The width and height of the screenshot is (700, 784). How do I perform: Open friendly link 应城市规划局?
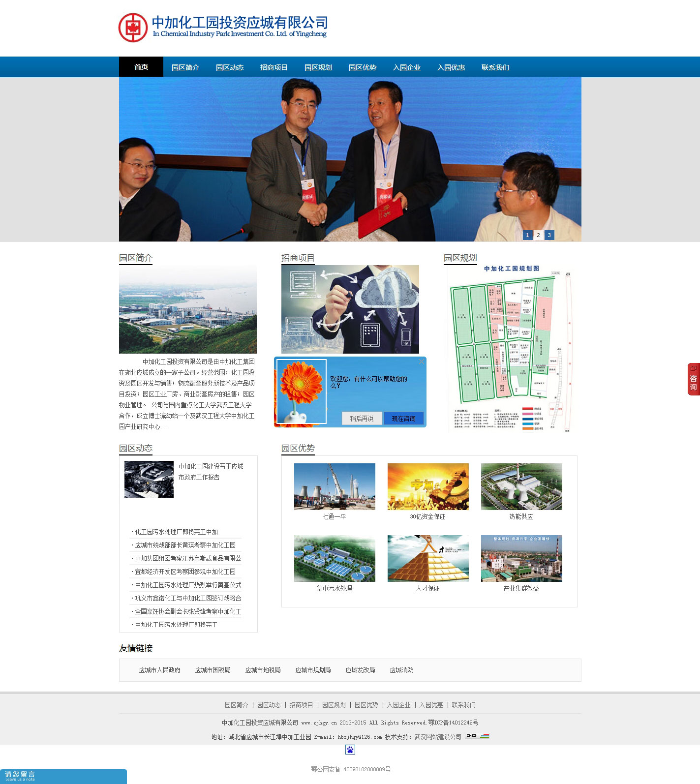coord(313,670)
